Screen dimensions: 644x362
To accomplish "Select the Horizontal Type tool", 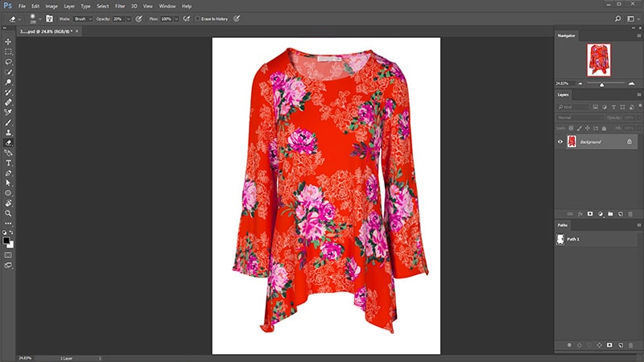I will (x=8, y=163).
